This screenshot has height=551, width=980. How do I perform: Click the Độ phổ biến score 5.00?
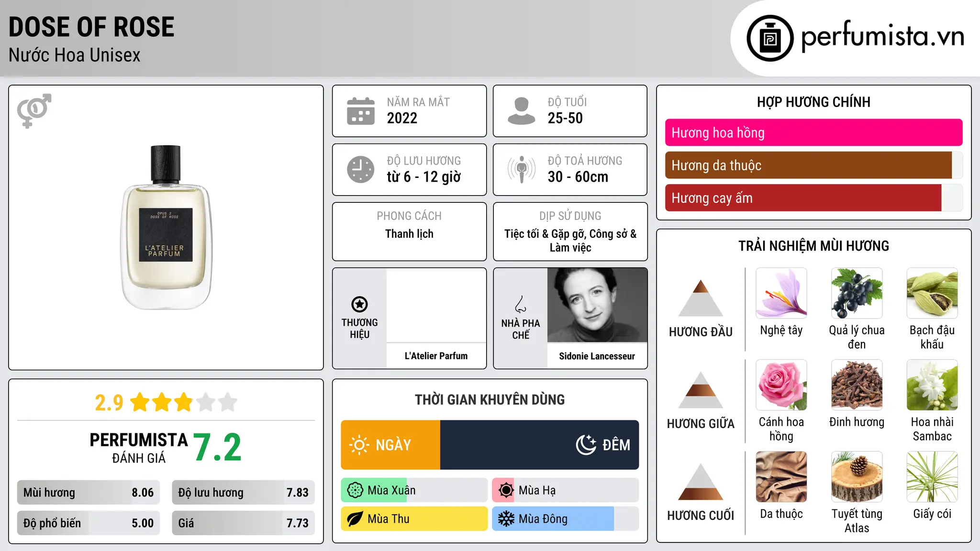[x=143, y=523]
